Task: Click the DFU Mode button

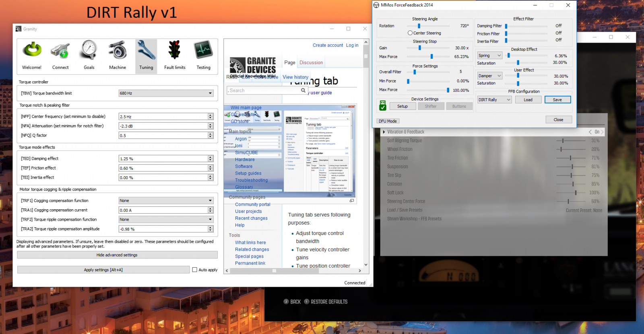Action: [x=388, y=121]
